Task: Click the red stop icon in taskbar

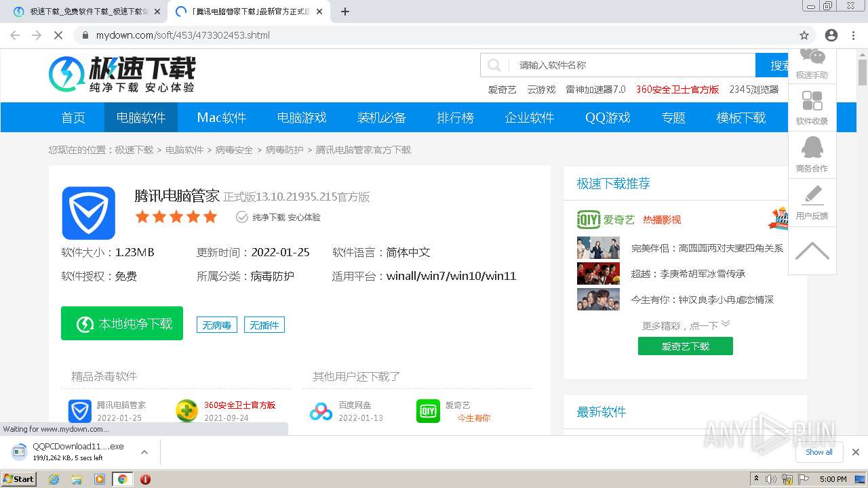Action: click(x=145, y=479)
